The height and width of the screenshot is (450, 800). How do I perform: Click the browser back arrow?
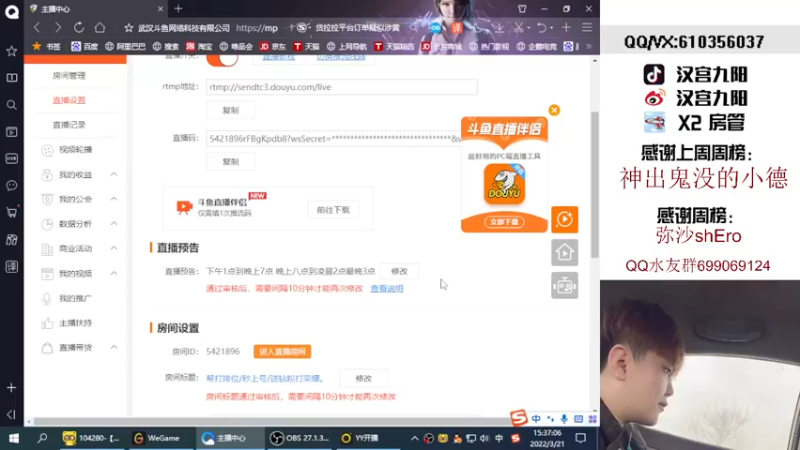pos(37,28)
